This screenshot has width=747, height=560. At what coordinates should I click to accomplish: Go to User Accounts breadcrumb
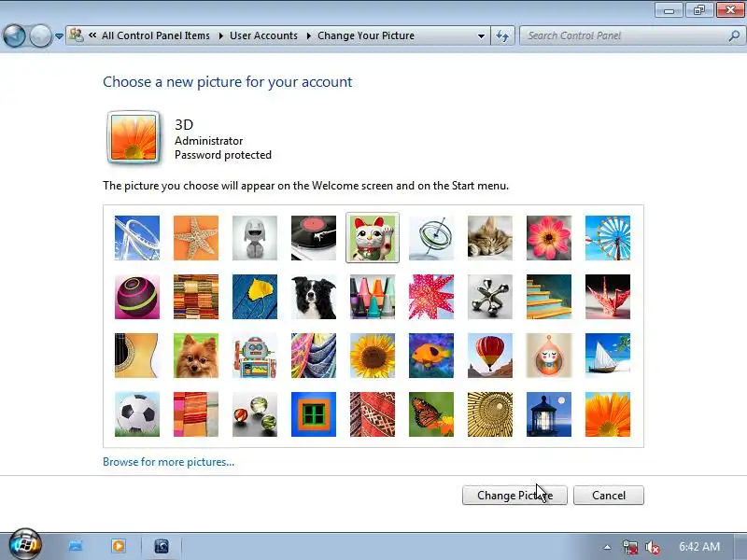263,35
